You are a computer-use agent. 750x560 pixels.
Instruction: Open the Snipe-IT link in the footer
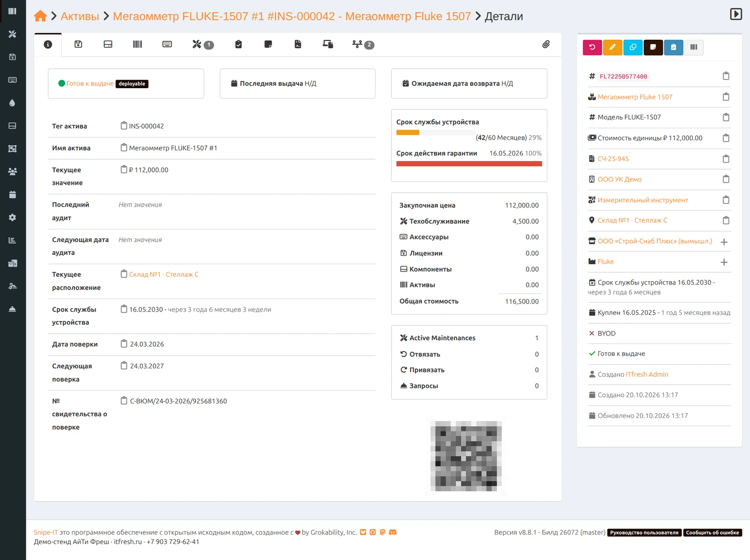coord(45,532)
